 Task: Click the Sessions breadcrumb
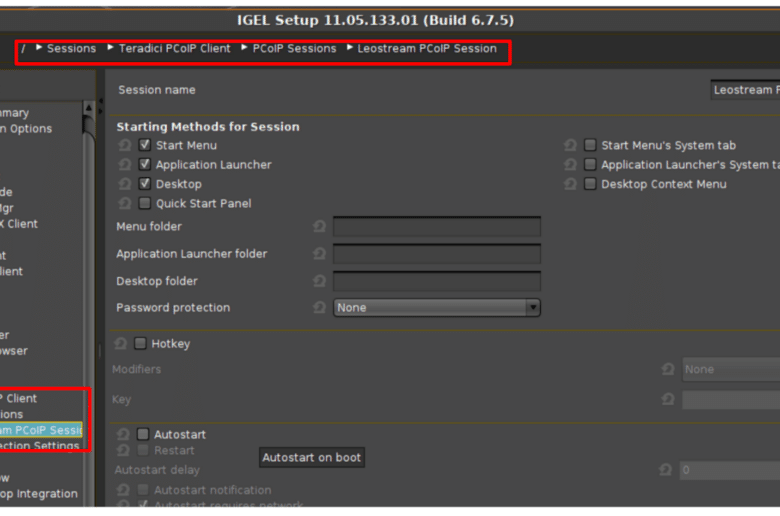pos(72,48)
